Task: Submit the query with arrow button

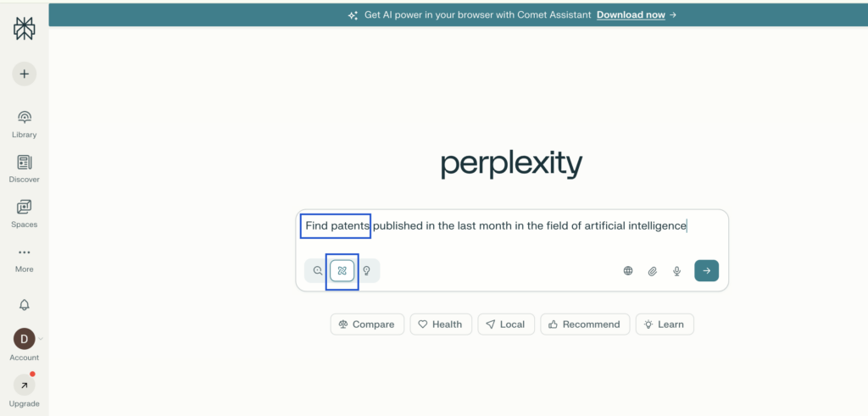Action: click(x=706, y=271)
